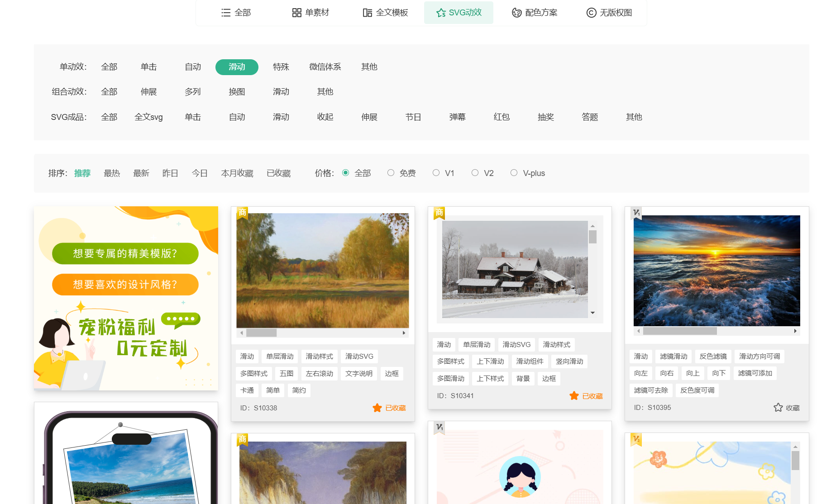
Task: Click the orange star on card S10338
Action: pyautogui.click(x=377, y=408)
